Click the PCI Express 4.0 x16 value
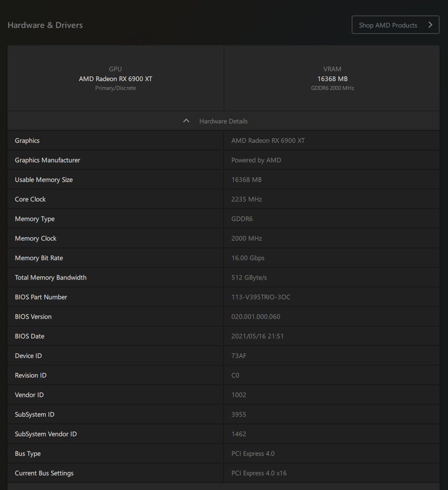Image resolution: width=448 pixels, height=490 pixels. [259, 473]
